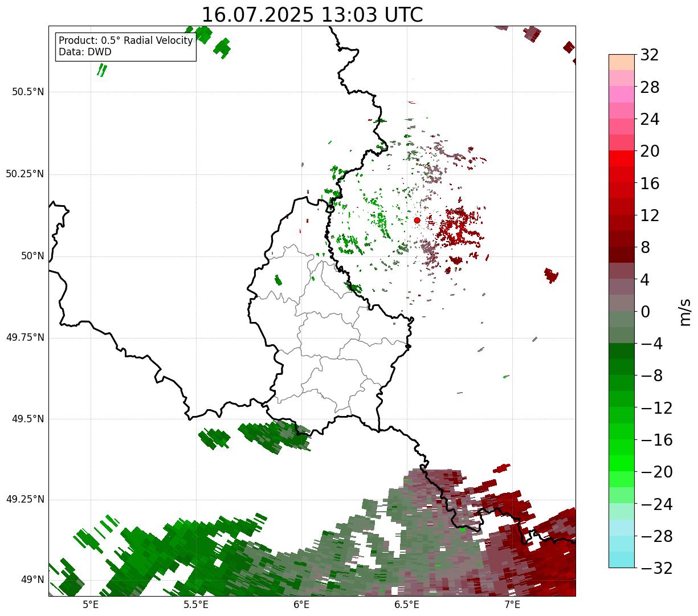Screen dimensions: 698x616
Task: Click the red radar site marker dot
Action: [x=417, y=220]
